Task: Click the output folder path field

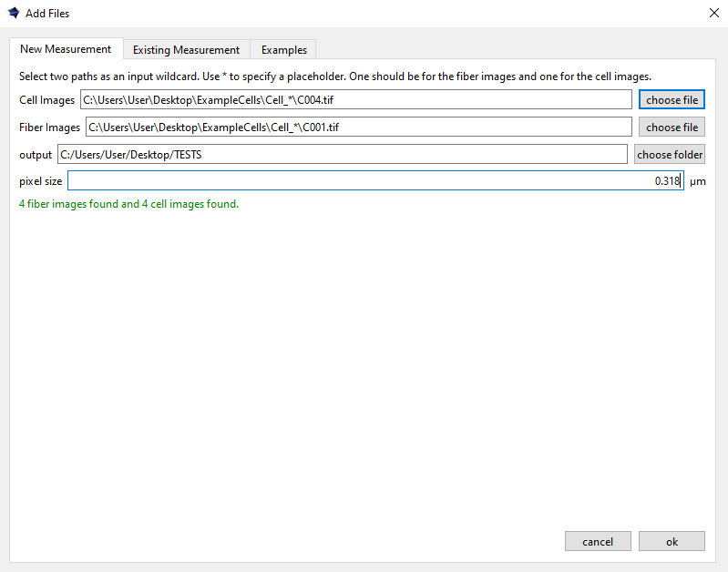Action: click(x=343, y=154)
